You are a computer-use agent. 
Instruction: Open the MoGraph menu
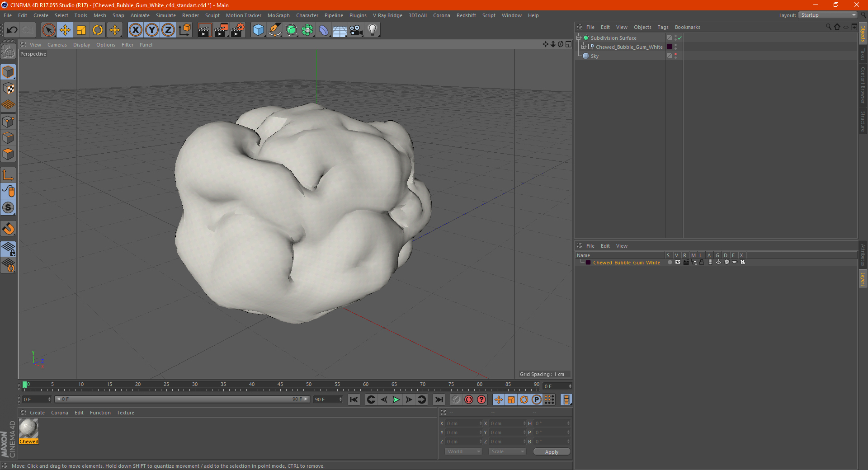(x=278, y=15)
